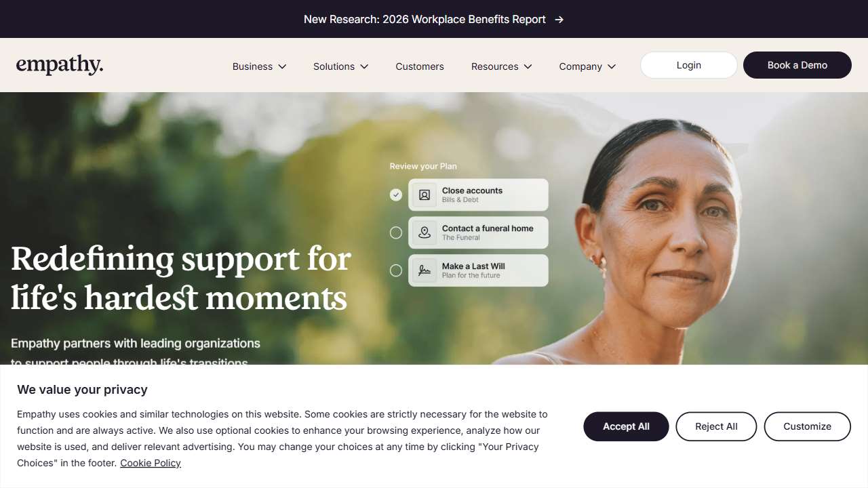868x488 pixels.
Task: Reject all cookies
Action: (716, 426)
